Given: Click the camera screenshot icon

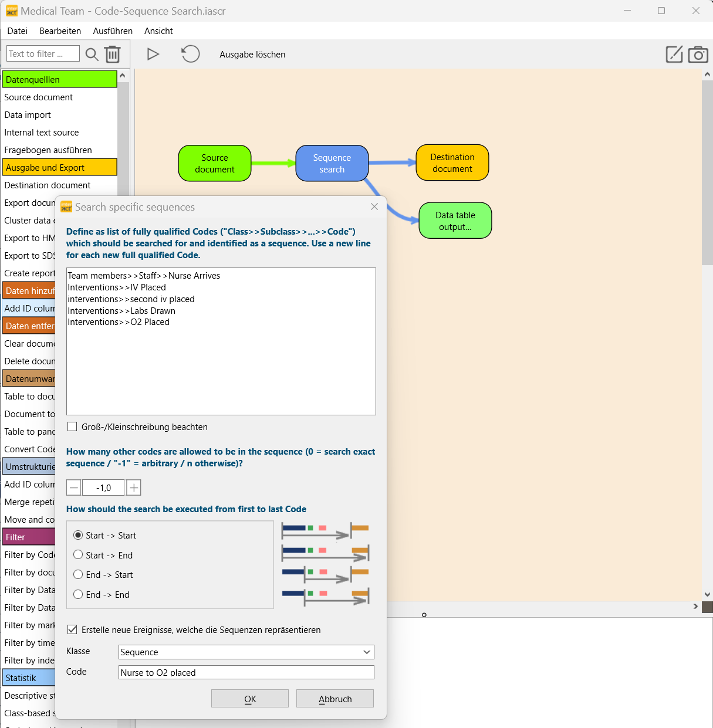Looking at the screenshot, I should click(698, 54).
